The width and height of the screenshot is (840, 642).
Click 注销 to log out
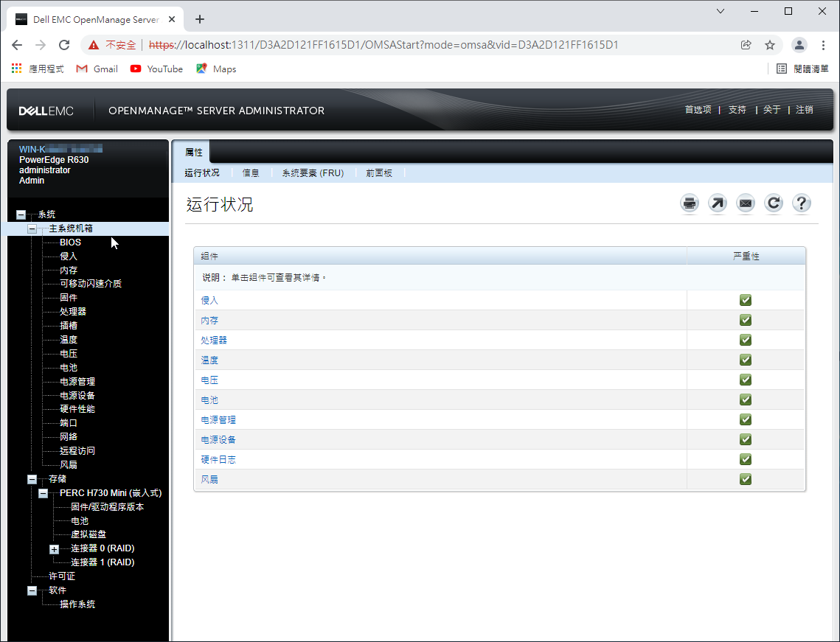tap(804, 110)
